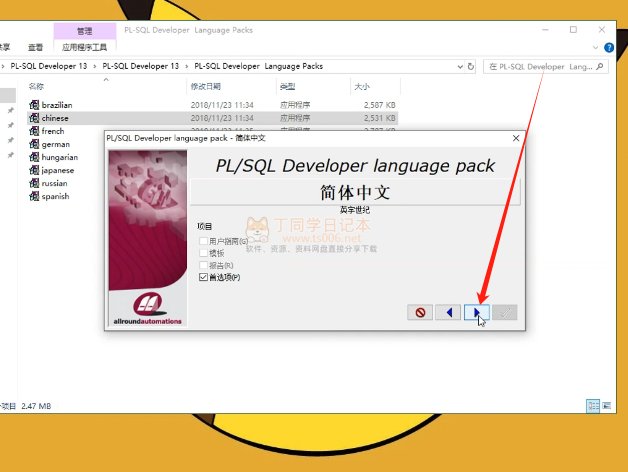628x472 pixels.
Task: Proceed with the right arrow next button
Action: (x=477, y=312)
